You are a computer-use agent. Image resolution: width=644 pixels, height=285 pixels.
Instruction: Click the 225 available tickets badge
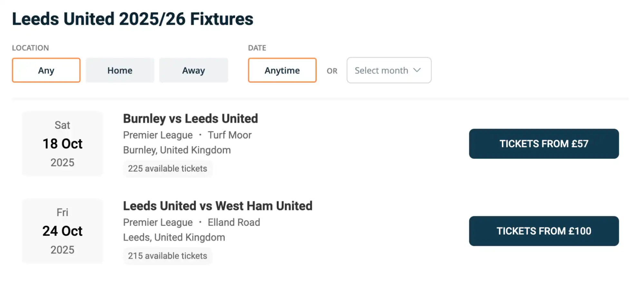click(168, 168)
